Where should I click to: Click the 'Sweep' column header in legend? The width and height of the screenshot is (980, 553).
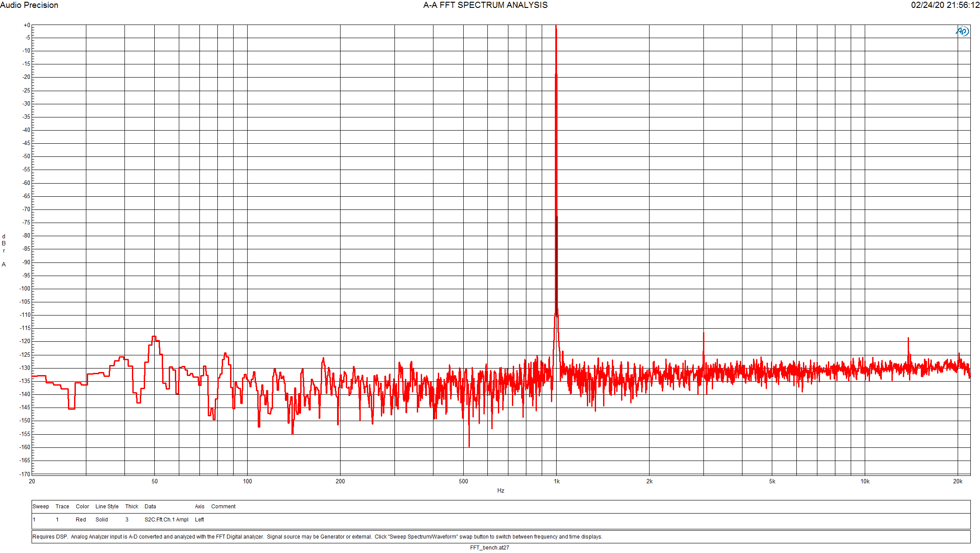[x=41, y=506]
